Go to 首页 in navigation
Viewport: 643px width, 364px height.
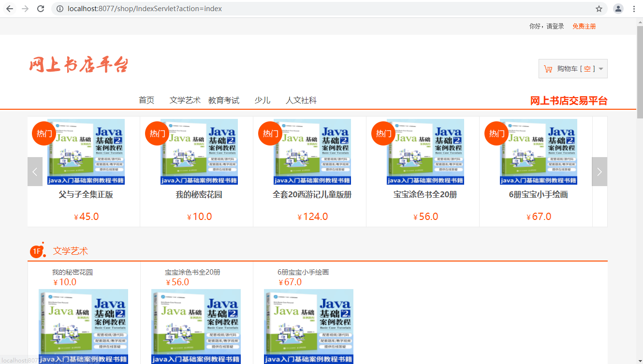point(146,100)
